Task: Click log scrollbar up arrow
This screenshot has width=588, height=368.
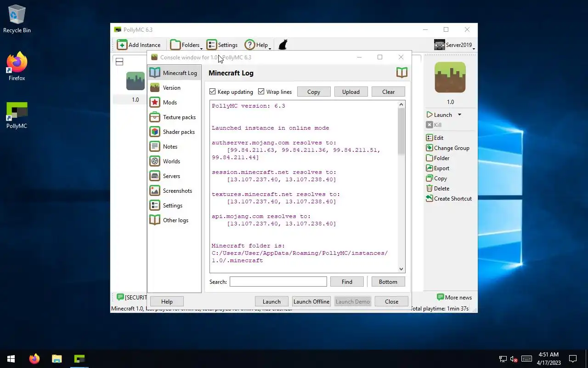Action: coord(401,104)
